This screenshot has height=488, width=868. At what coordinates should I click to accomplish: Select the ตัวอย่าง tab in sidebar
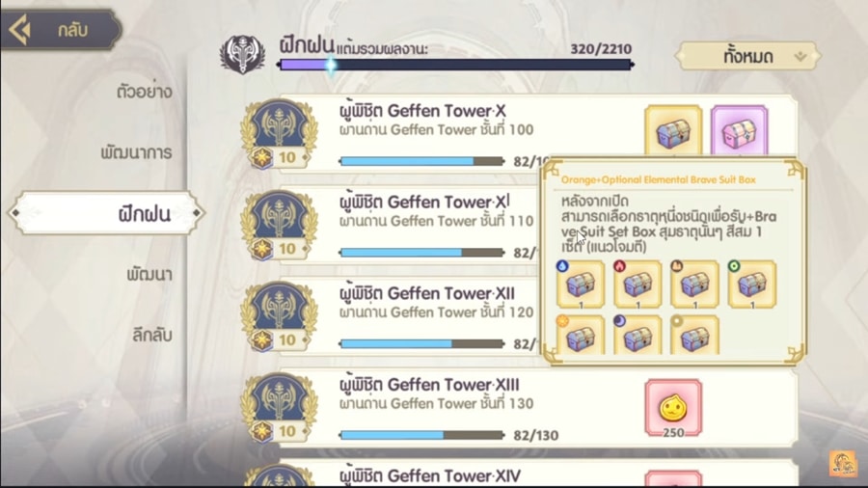click(144, 92)
